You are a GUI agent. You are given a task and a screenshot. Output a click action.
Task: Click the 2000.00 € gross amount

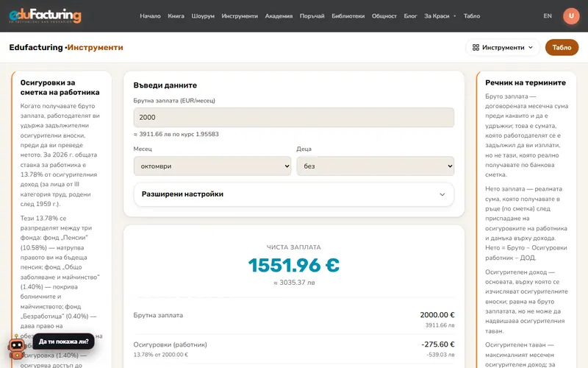(x=437, y=315)
